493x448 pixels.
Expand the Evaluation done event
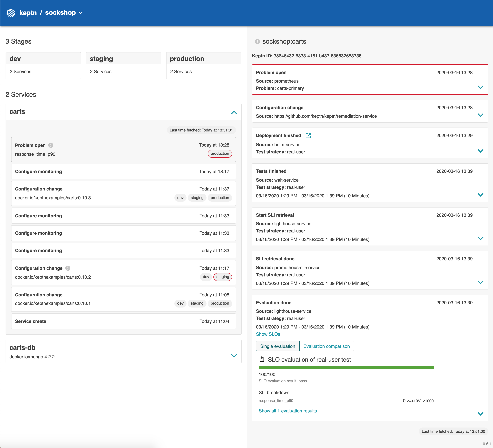coord(481,414)
